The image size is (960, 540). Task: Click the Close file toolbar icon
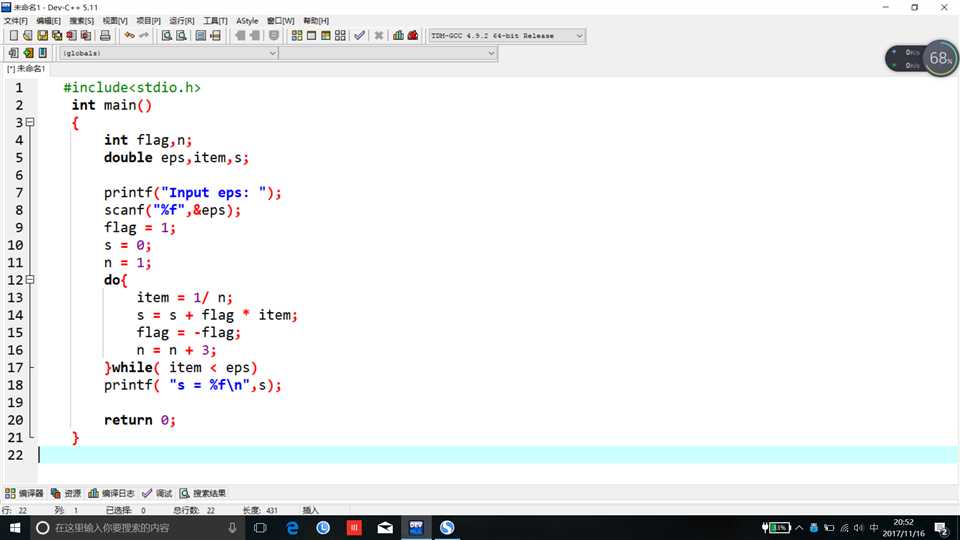point(72,36)
